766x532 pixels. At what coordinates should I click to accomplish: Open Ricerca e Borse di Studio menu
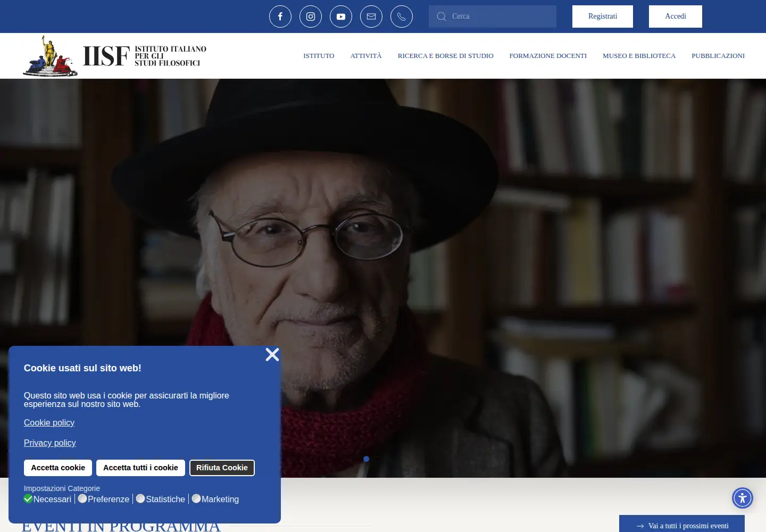point(446,56)
